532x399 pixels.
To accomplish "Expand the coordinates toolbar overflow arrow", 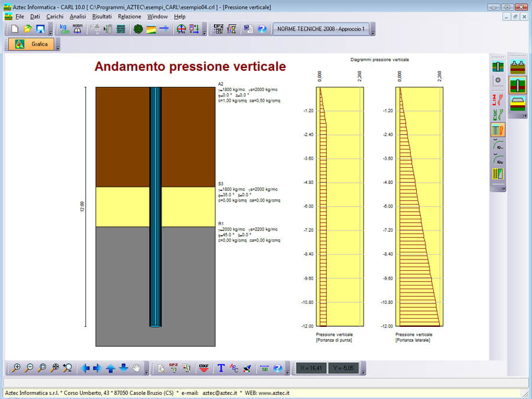I will (x=364, y=369).
